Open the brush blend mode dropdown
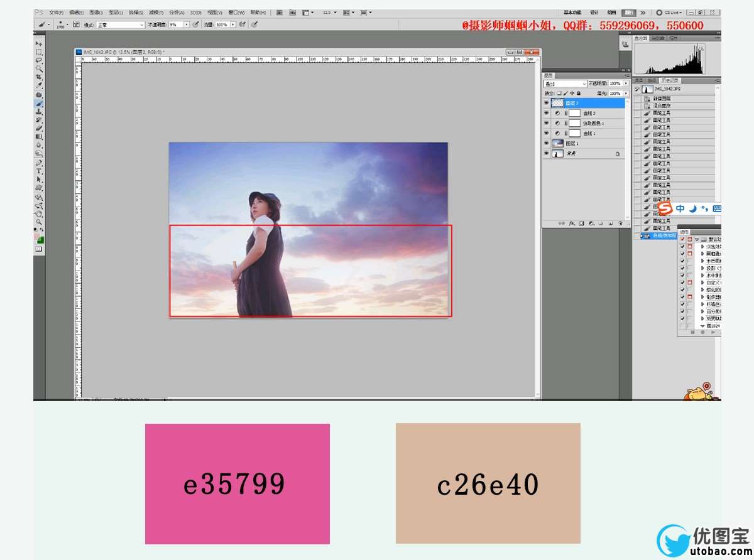Viewport: 754px width, 560px height. 120,24
